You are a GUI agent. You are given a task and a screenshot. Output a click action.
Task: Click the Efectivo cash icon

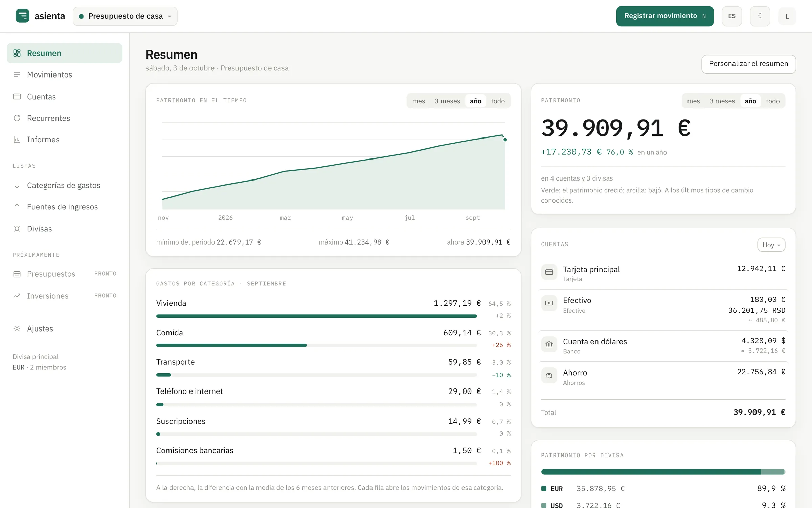click(549, 303)
